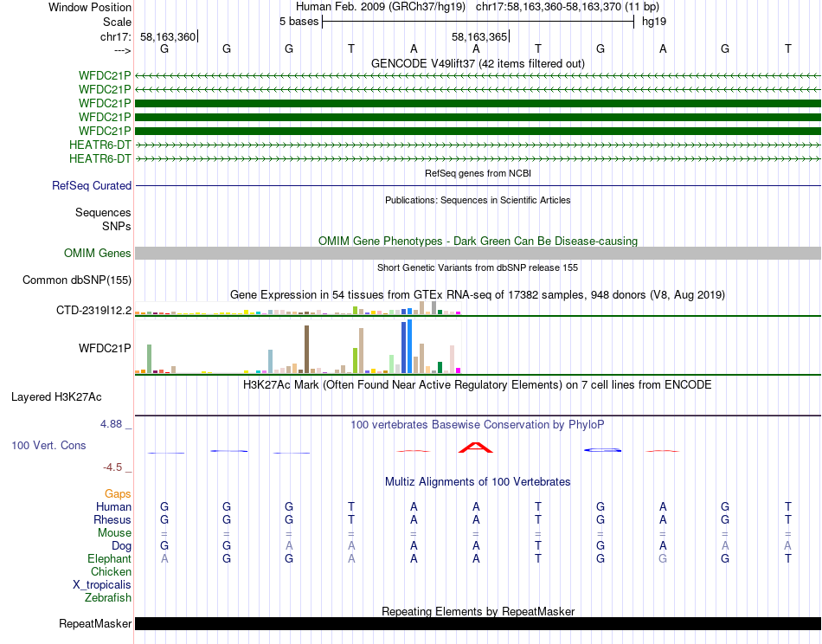The width and height of the screenshot is (822, 644).
Task: Click chr17:58,163,360-58,163,370 (11 bp) coordinates
Action: (568, 7)
